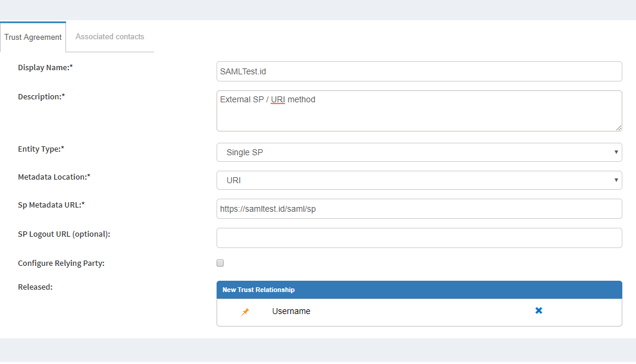Grab the Description box resize handle
The width and height of the screenshot is (636, 364).
(x=618, y=127)
